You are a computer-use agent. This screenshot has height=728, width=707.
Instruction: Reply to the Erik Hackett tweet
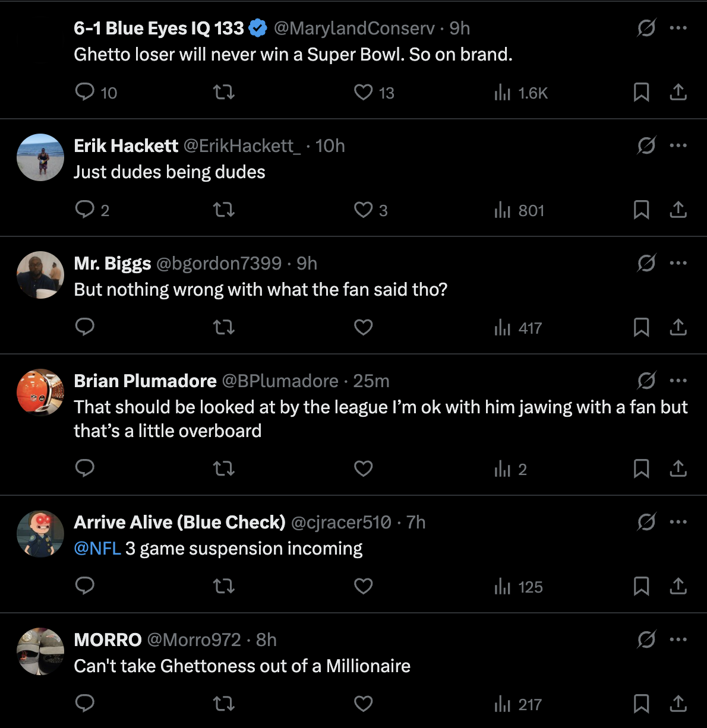pos(85,210)
